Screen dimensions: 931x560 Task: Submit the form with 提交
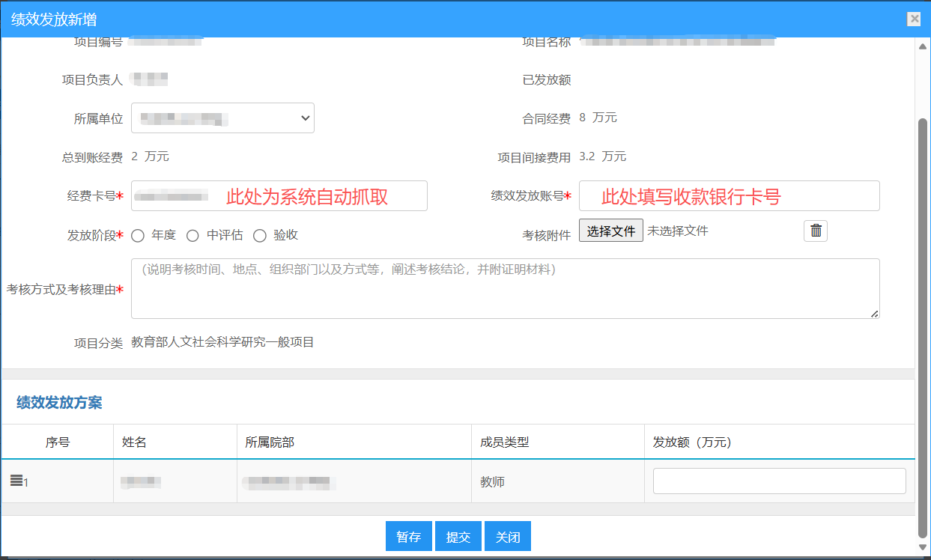pyautogui.click(x=458, y=537)
